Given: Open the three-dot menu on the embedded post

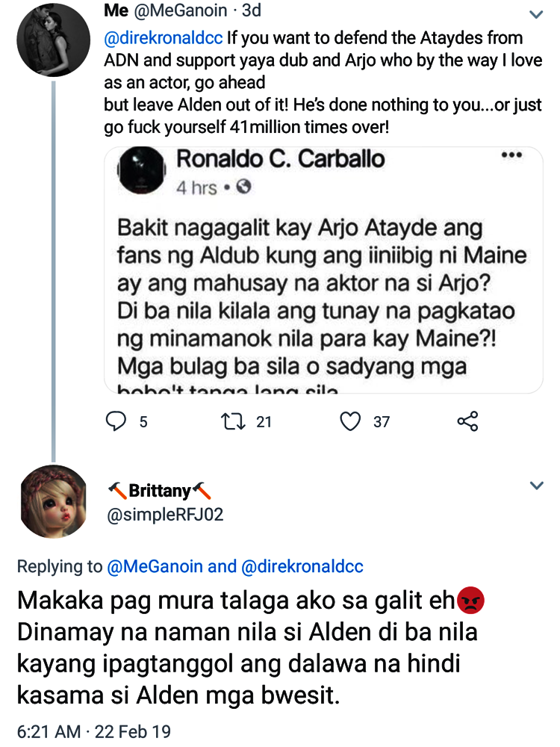Looking at the screenshot, I should [x=511, y=155].
